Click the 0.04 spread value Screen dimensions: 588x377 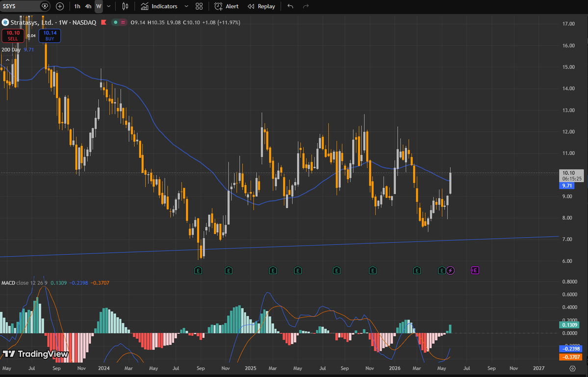coord(31,36)
